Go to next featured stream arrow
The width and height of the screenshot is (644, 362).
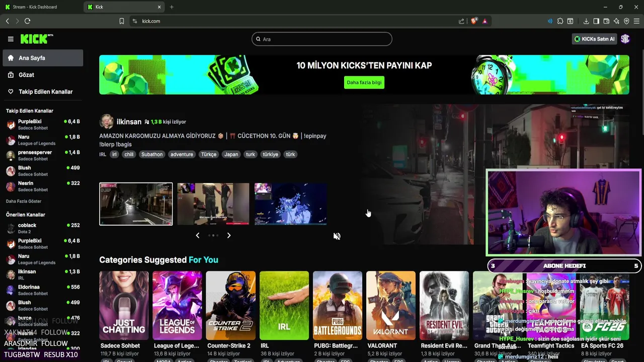tap(229, 235)
